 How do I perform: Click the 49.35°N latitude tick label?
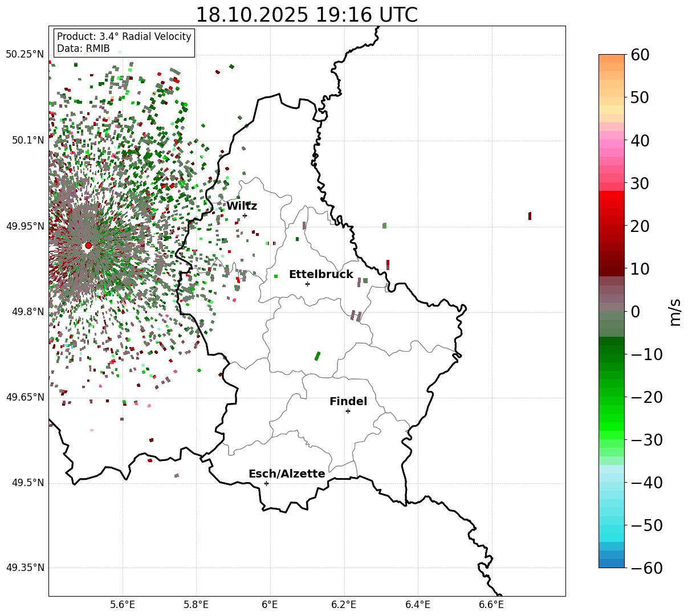click(x=25, y=568)
